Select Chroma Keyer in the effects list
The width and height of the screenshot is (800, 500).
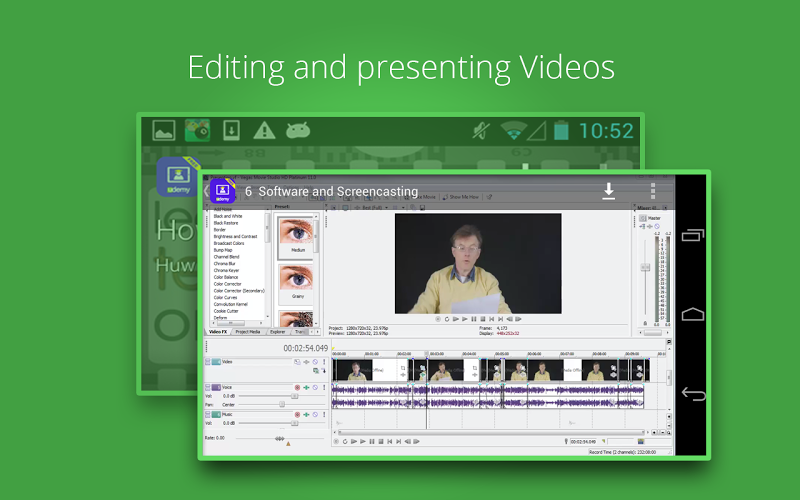click(227, 270)
